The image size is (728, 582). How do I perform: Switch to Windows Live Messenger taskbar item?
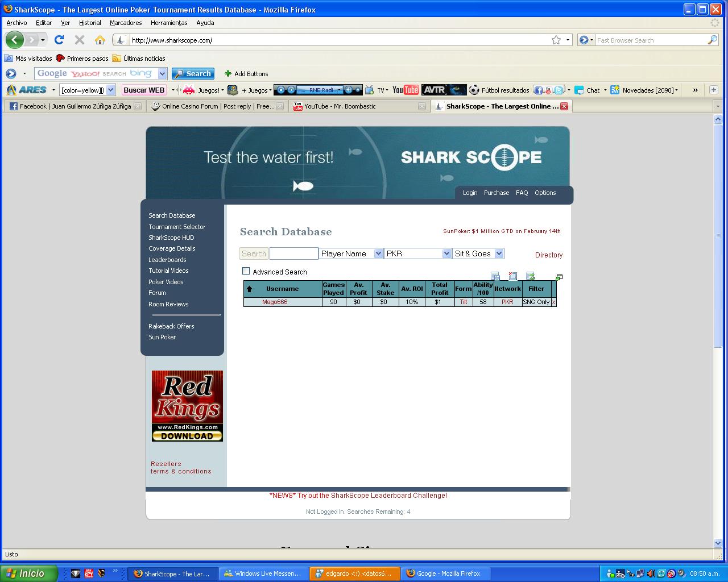pos(264,573)
